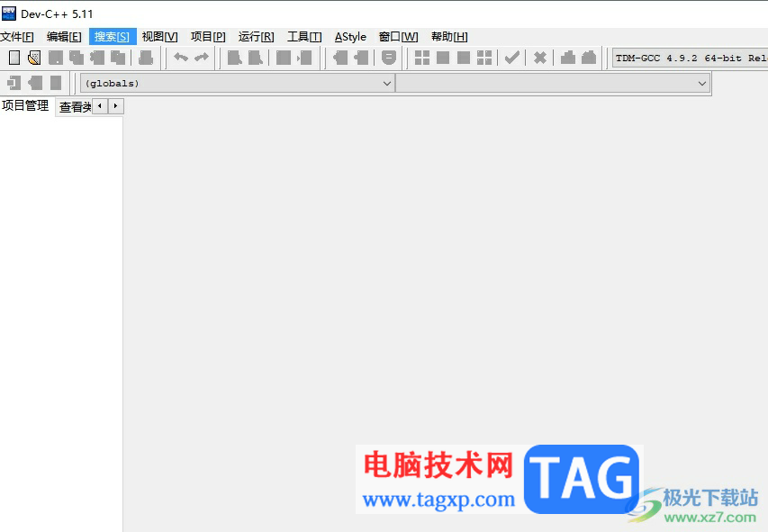768x532 pixels.
Task: Open the 编辑[E] menu
Action: pos(64,37)
